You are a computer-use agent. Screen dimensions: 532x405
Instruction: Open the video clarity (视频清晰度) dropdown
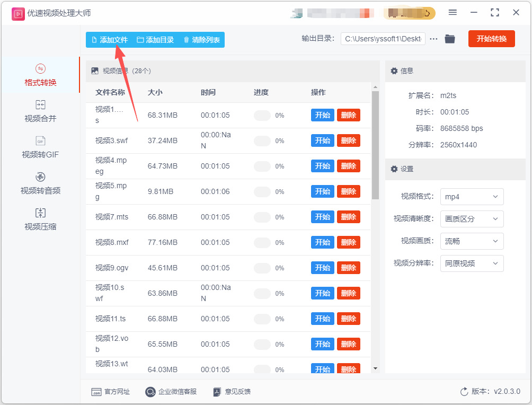(x=472, y=219)
